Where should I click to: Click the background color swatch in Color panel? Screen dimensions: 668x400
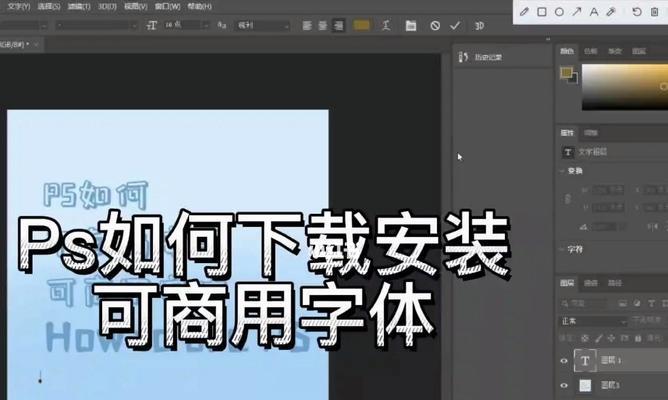[574, 79]
